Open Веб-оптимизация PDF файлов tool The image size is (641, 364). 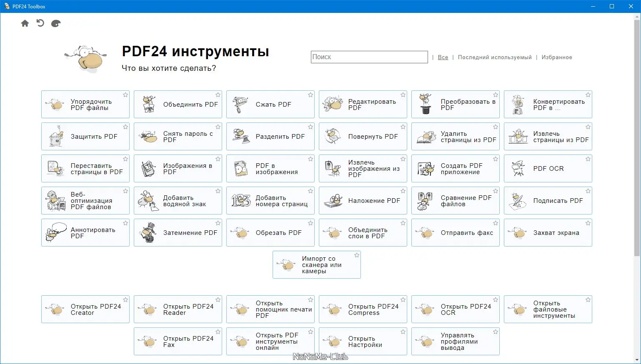(x=85, y=201)
